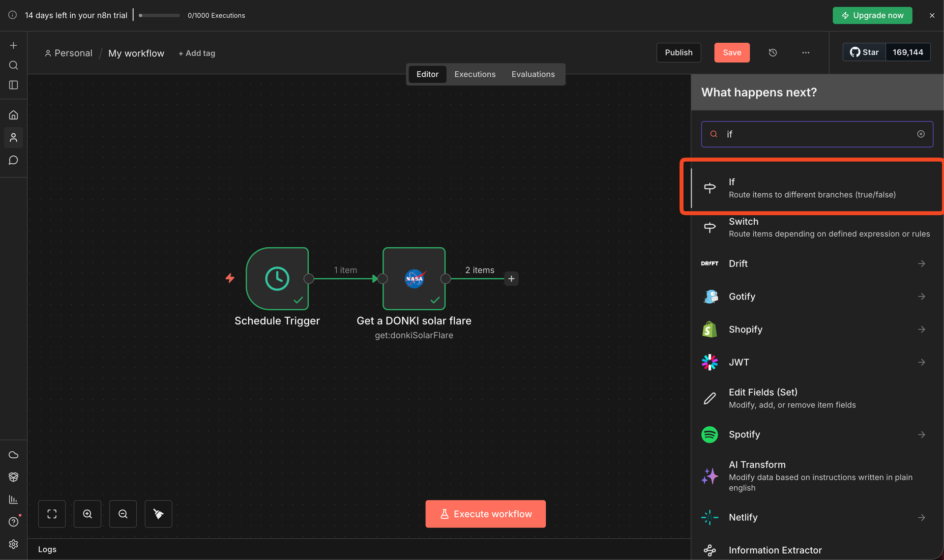Click the Publish button
The height and width of the screenshot is (560, 944).
[678, 53]
